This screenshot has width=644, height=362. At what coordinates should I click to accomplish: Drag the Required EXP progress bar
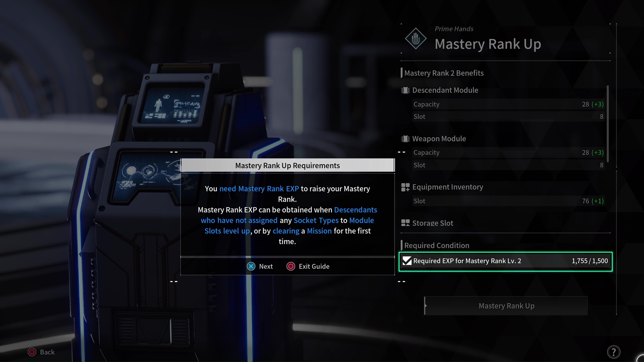506,261
